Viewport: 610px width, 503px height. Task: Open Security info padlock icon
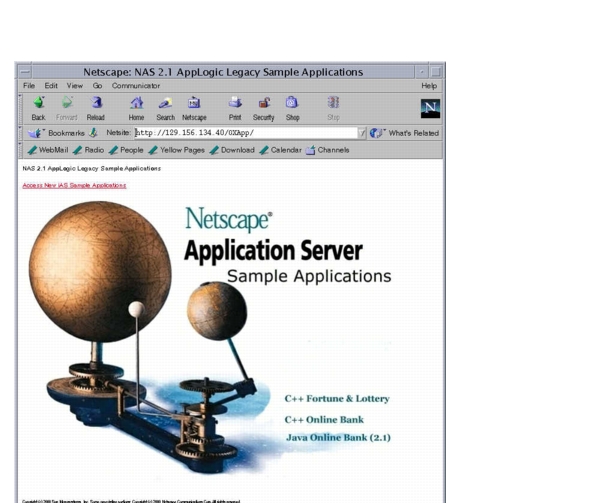tap(264, 103)
